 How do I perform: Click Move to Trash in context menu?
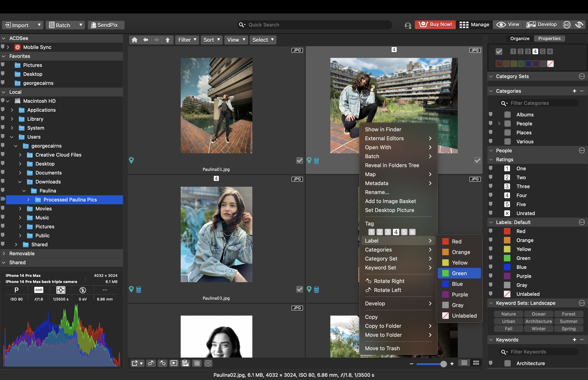(x=382, y=348)
